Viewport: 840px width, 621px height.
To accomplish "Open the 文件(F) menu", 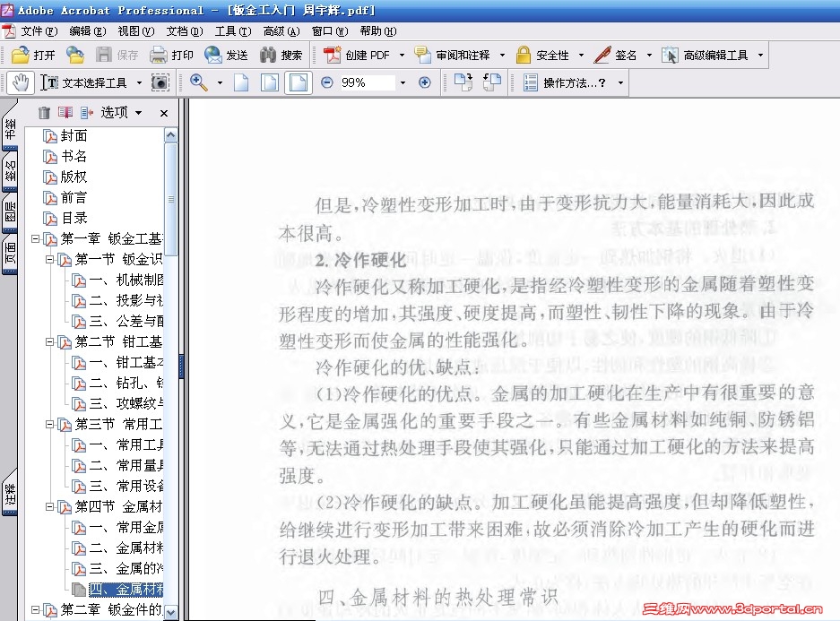I will [39, 31].
